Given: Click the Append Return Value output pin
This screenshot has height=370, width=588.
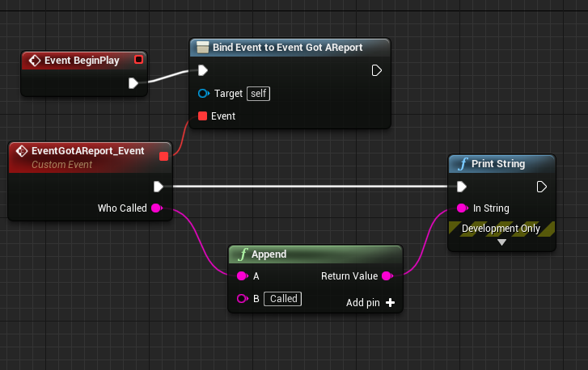Looking at the screenshot, I should (x=387, y=276).
